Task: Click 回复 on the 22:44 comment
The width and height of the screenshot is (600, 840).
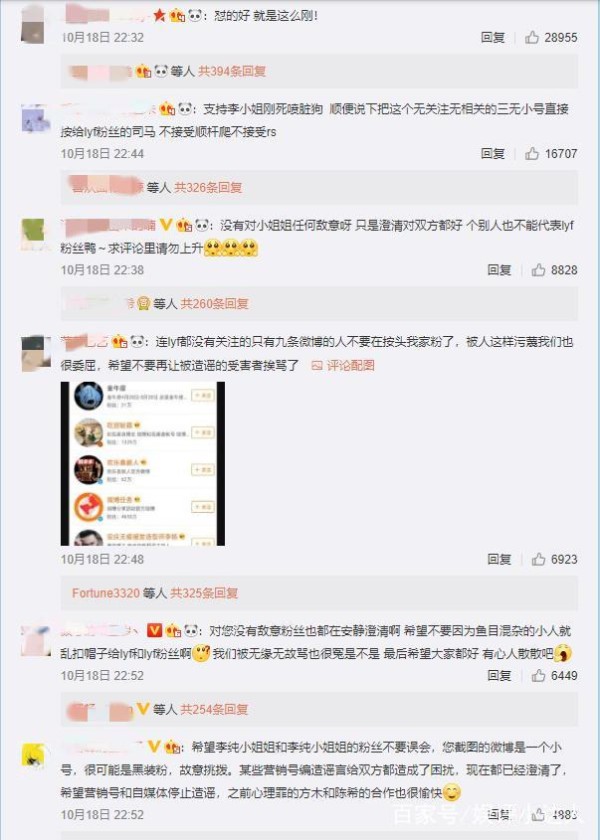Action: (x=493, y=154)
